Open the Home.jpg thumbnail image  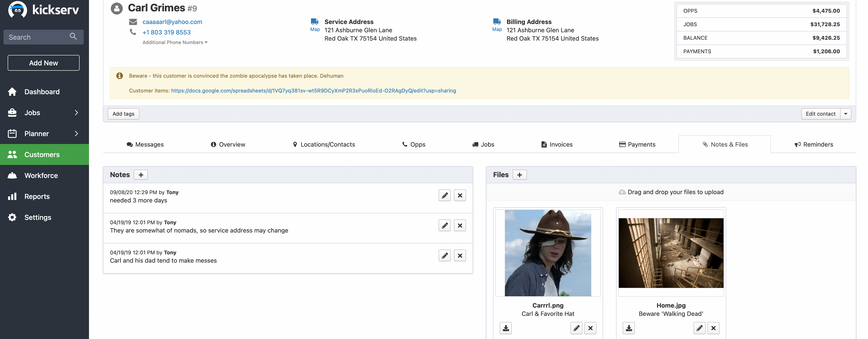pos(670,253)
